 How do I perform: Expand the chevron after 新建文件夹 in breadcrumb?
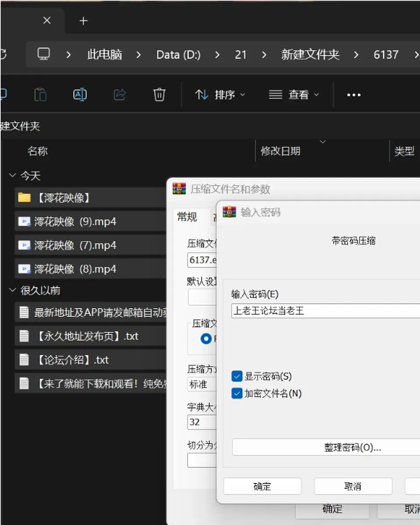356,55
